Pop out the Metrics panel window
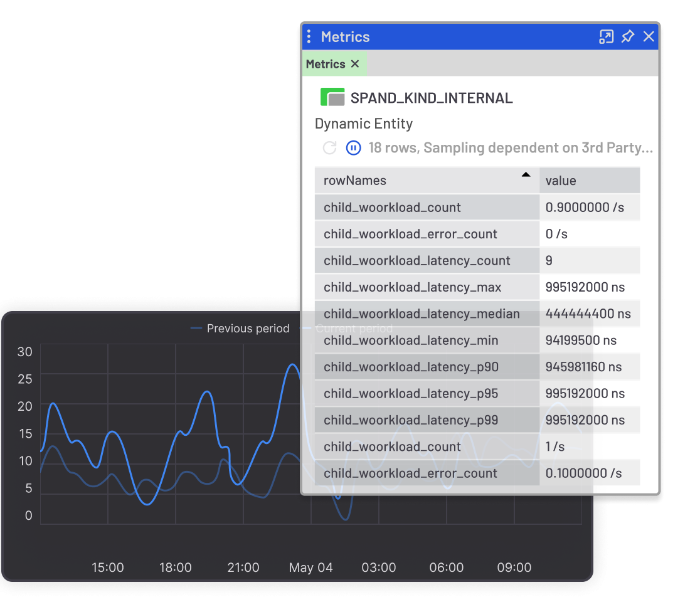Screen dimensions: 700x602 (x=606, y=37)
